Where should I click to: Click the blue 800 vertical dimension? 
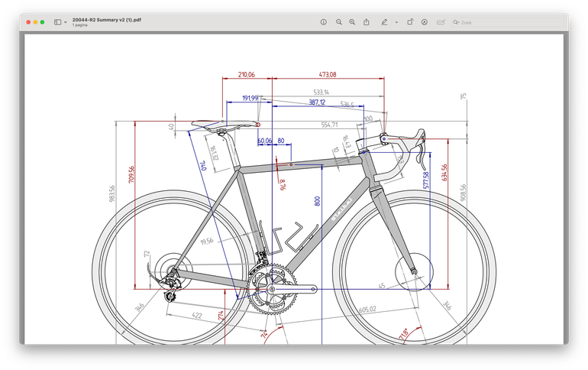coord(317,201)
